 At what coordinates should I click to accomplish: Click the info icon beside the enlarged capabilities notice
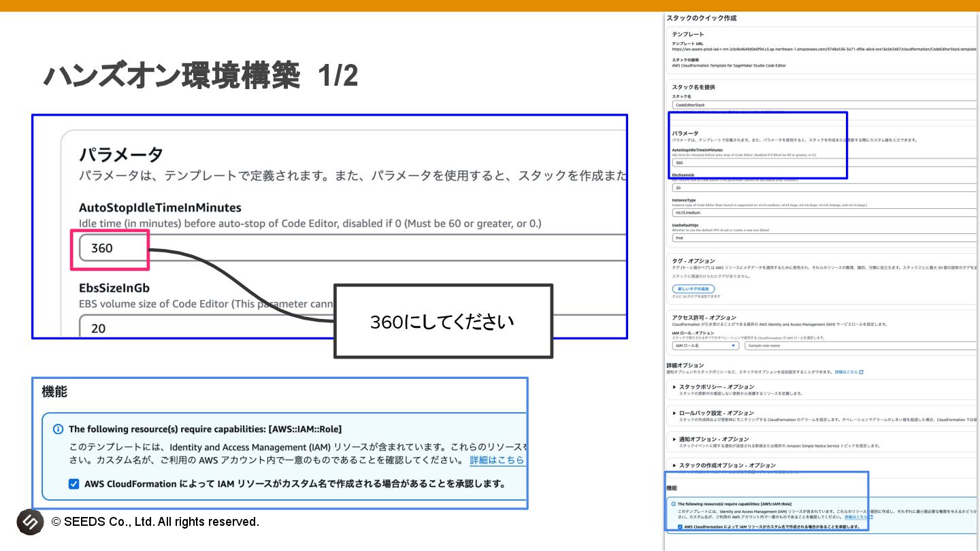pyautogui.click(x=58, y=429)
